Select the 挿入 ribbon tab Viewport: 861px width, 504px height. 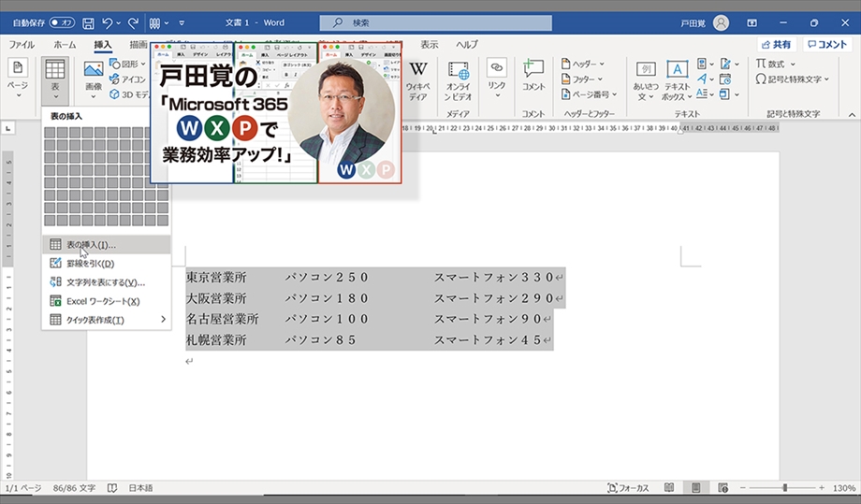[x=102, y=45]
